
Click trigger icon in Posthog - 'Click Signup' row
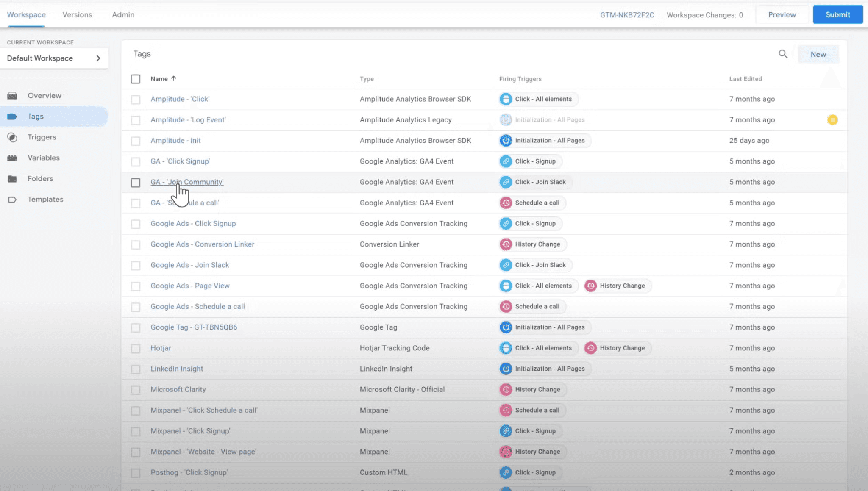(506, 473)
